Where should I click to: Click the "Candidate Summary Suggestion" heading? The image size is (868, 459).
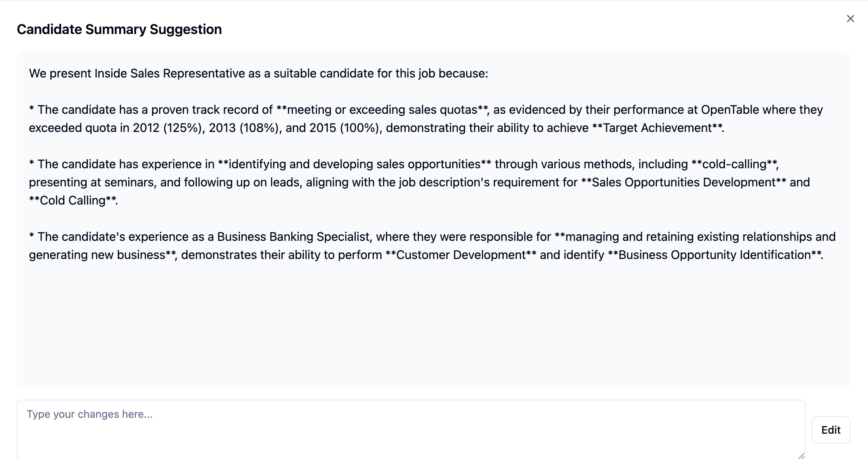[x=119, y=29]
